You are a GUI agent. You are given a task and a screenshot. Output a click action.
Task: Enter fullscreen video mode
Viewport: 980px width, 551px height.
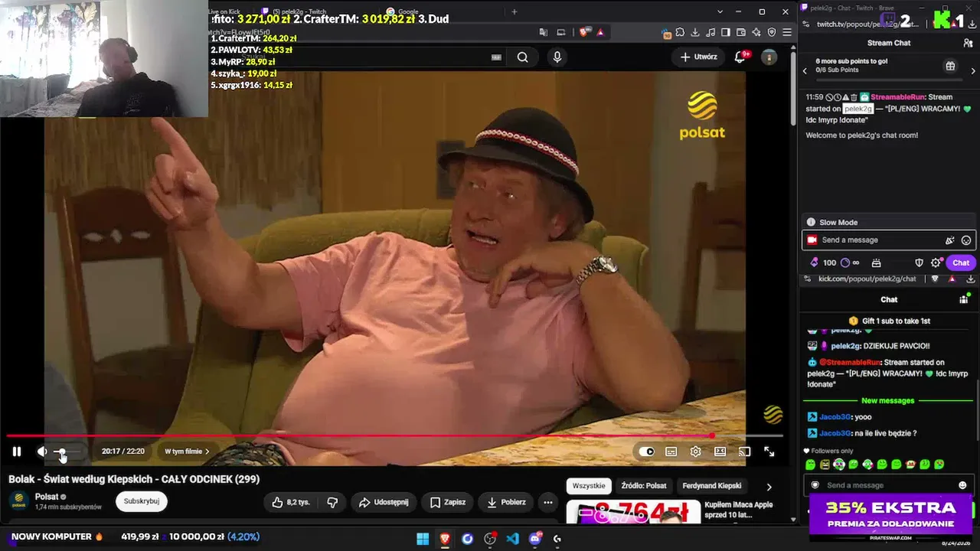click(769, 452)
